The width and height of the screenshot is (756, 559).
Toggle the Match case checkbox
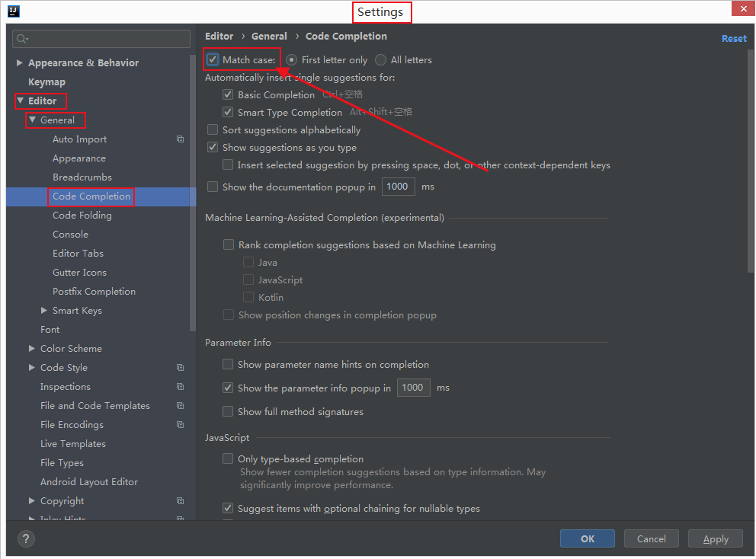pos(213,59)
